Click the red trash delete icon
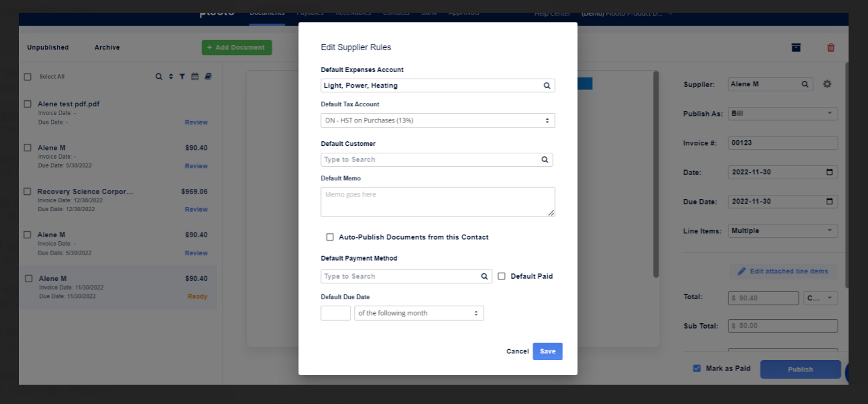The width and height of the screenshot is (868, 404). coord(831,48)
